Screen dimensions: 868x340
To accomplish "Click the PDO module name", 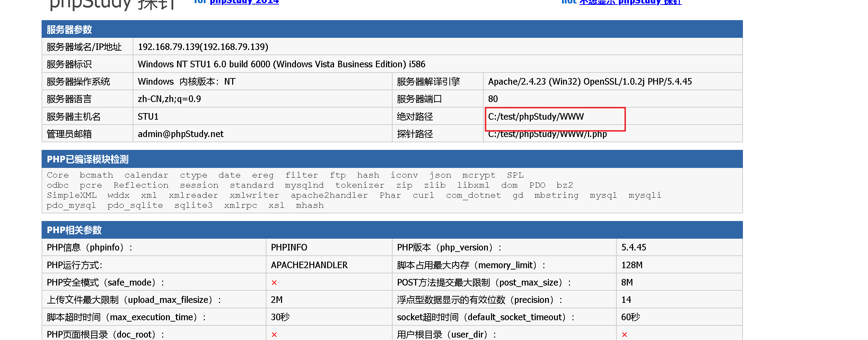I will tap(537, 185).
